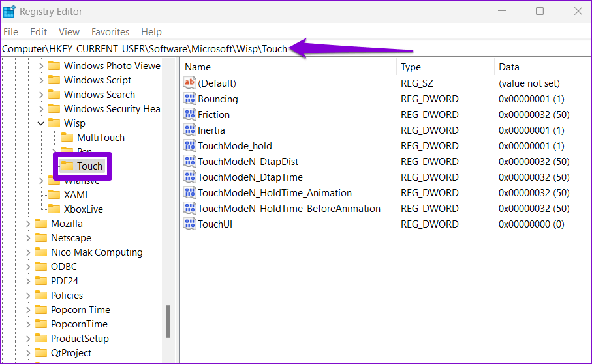Click the Bouncing DWORD value icon

190,99
